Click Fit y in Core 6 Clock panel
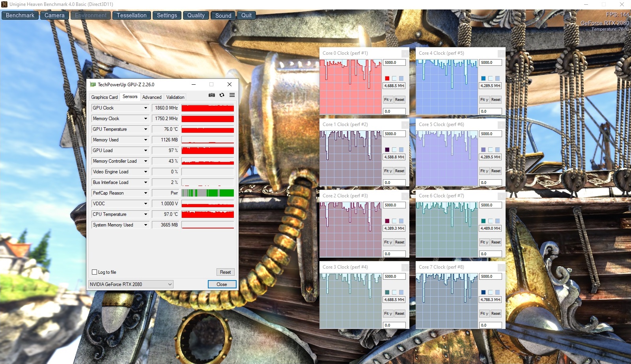The width and height of the screenshot is (631, 364). (x=484, y=242)
